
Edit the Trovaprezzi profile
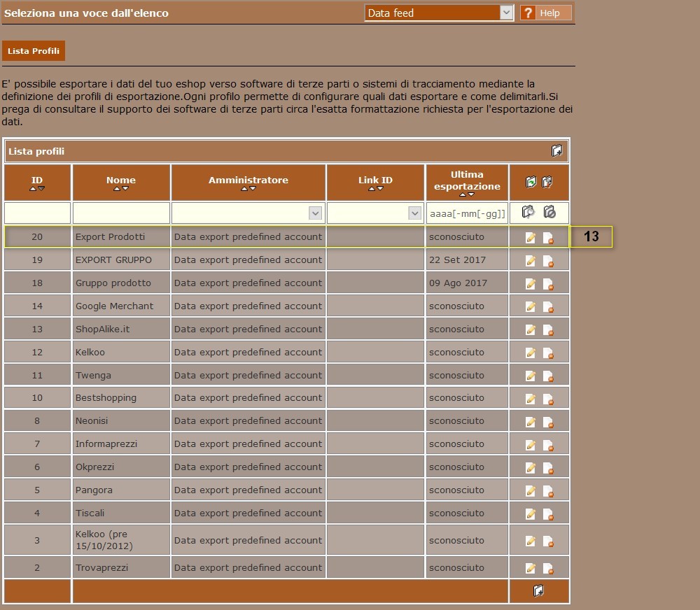(531, 569)
